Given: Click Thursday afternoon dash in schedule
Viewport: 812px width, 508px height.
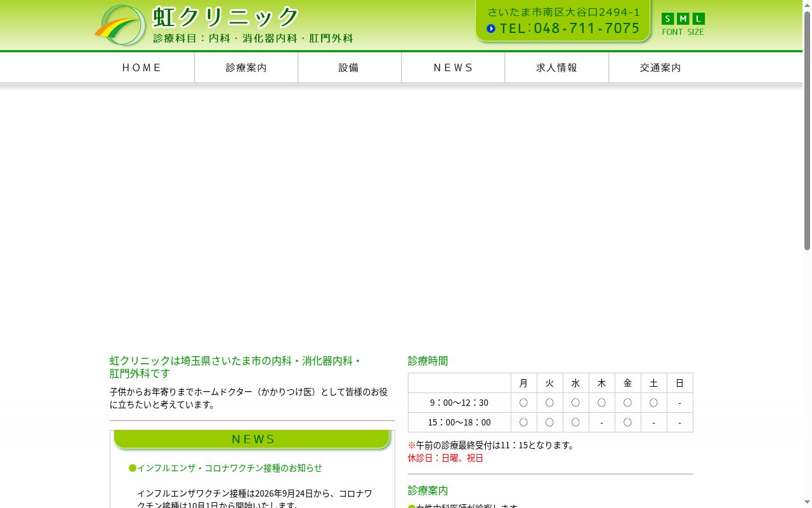Looking at the screenshot, I should click(602, 422).
